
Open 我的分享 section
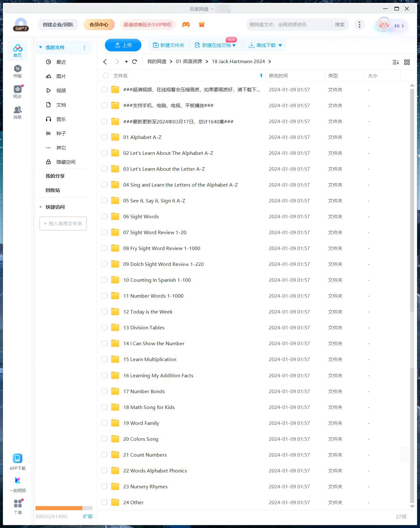click(55, 176)
